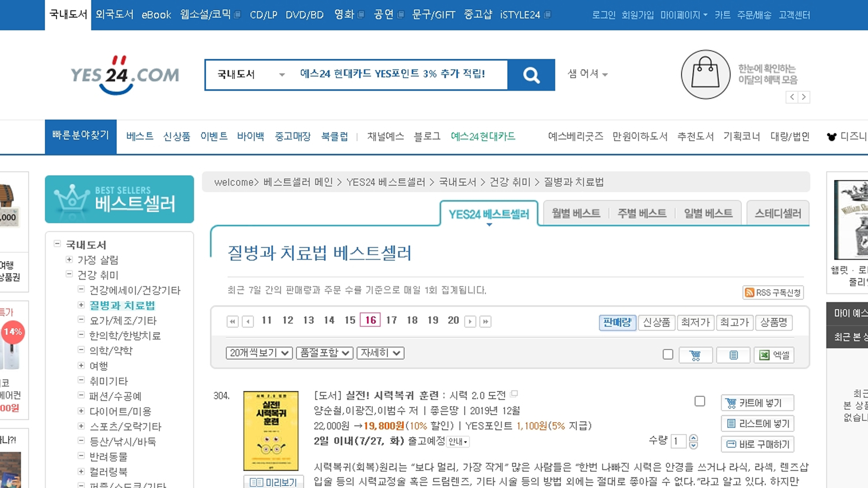Screen dimensions: 868x488
Task: Collapse the 국내도서 tree node
Action: point(57,244)
